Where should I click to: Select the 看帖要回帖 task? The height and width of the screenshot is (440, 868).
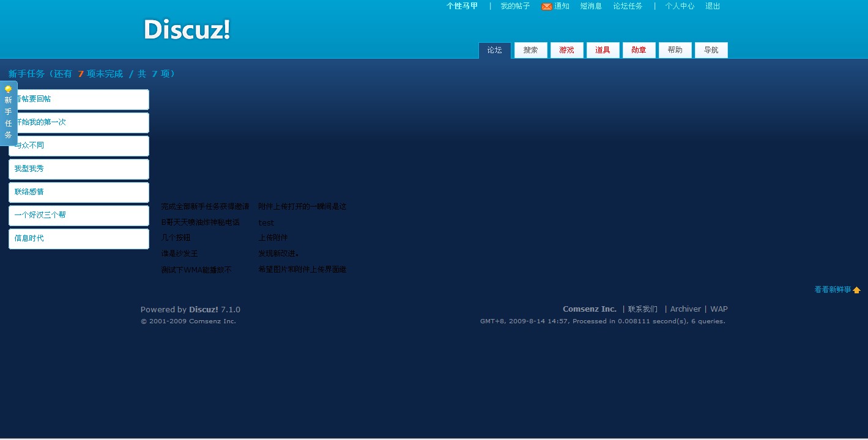pyautogui.click(x=79, y=99)
